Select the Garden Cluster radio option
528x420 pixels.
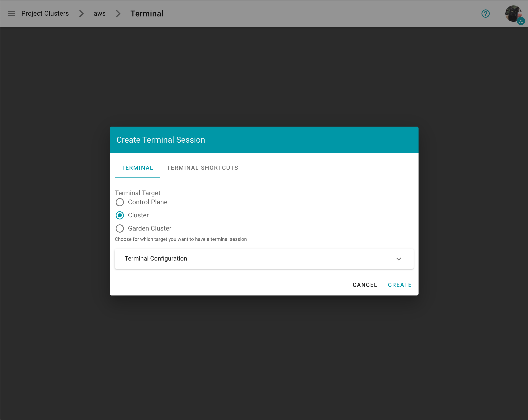pyautogui.click(x=120, y=228)
